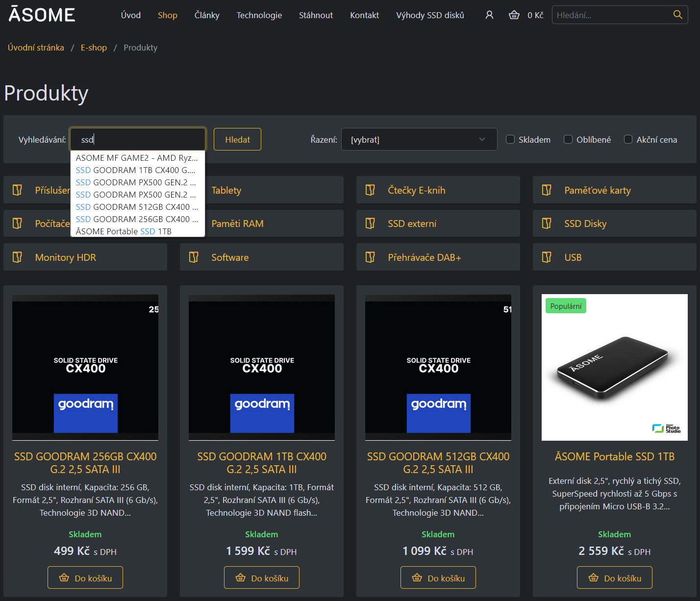
Task: Open the Technologie menu item
Action: (x=259, y=15)
